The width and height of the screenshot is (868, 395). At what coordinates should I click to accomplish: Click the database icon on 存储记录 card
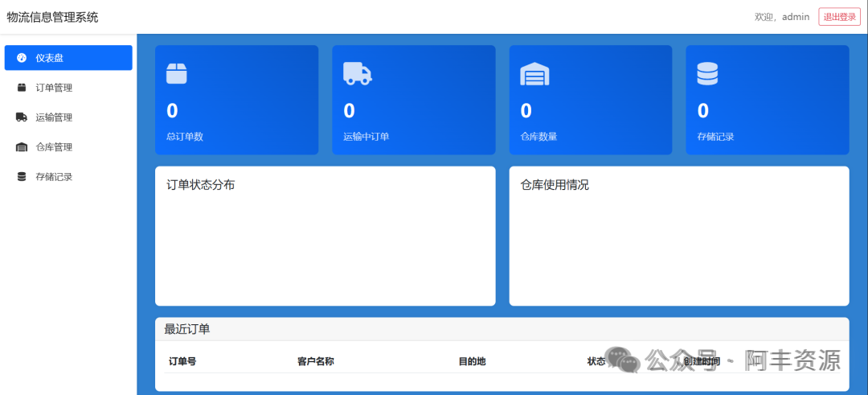pos(707,73)
